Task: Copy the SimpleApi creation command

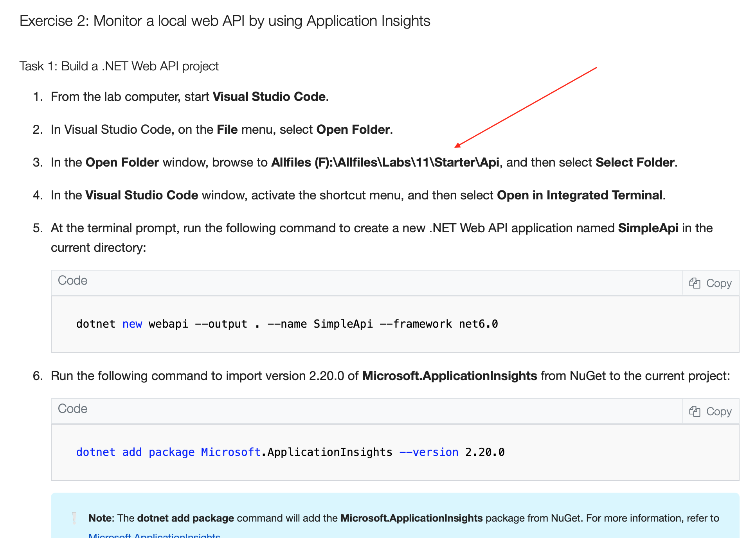Action: (x=711, y=283)
